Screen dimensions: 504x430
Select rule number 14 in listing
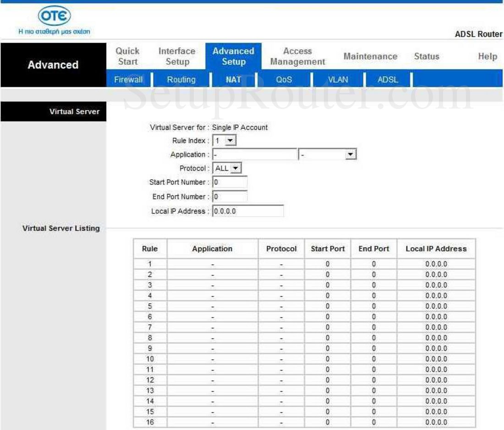tap(150, 401)
